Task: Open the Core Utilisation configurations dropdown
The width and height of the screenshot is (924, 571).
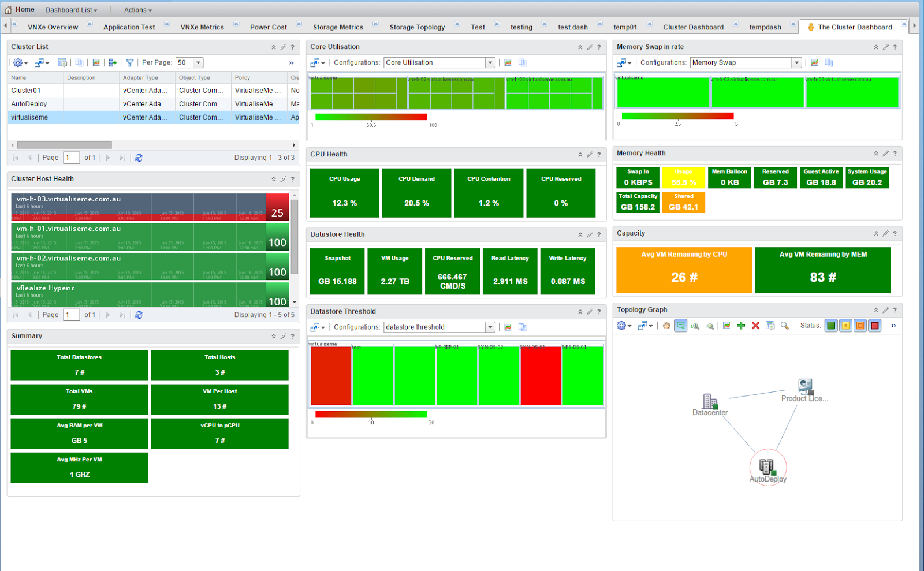Action: [x=490, y=63]
